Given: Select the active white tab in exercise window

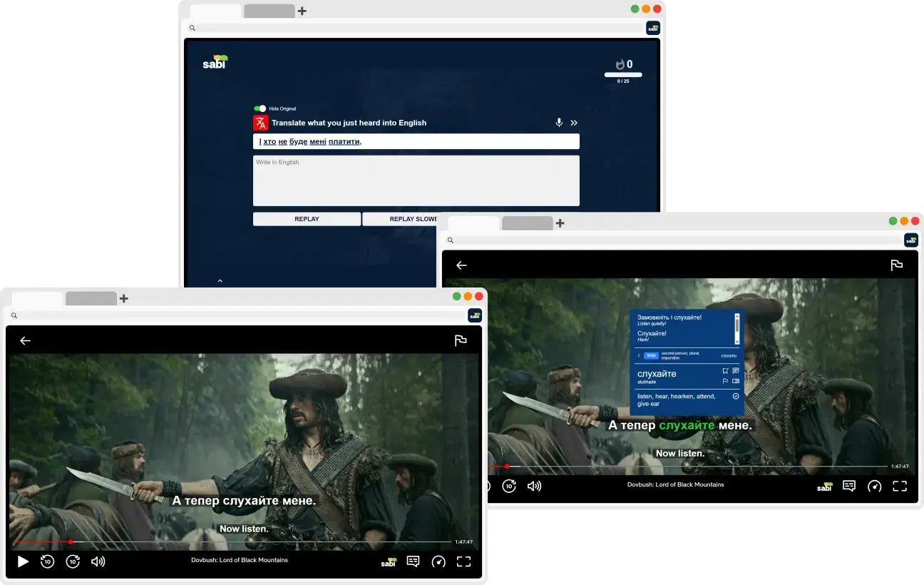Looking at the screenshot, I should 215,11.
